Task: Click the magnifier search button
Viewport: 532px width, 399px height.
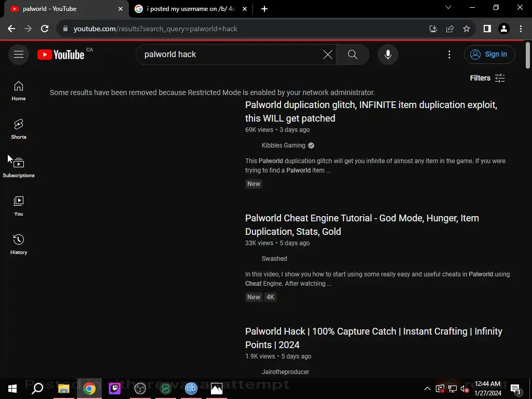Action: click(353, 54)
